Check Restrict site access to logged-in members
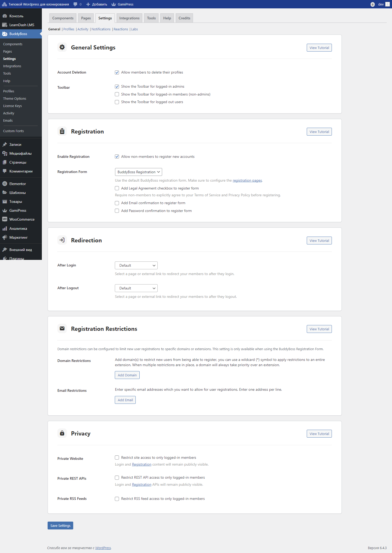 117,457
